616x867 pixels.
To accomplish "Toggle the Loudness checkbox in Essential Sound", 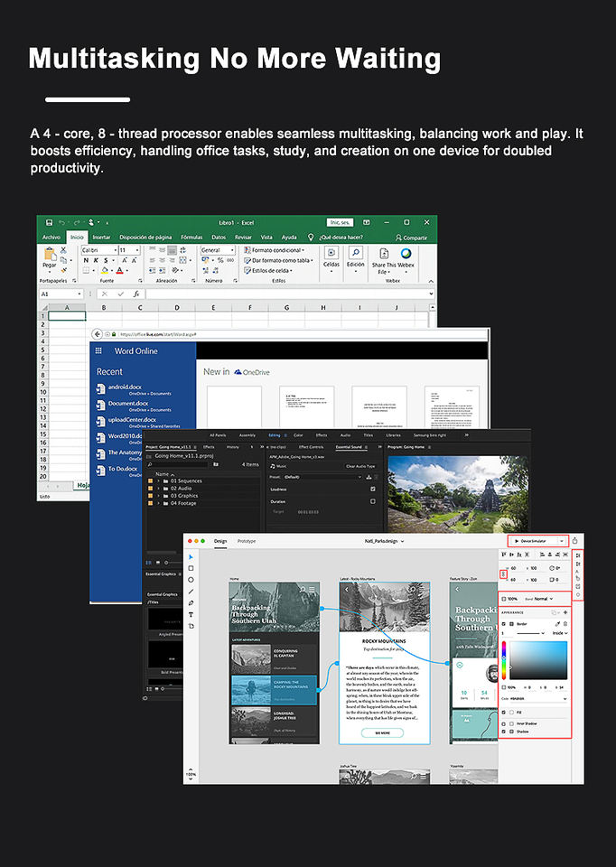I will [373, 489].
